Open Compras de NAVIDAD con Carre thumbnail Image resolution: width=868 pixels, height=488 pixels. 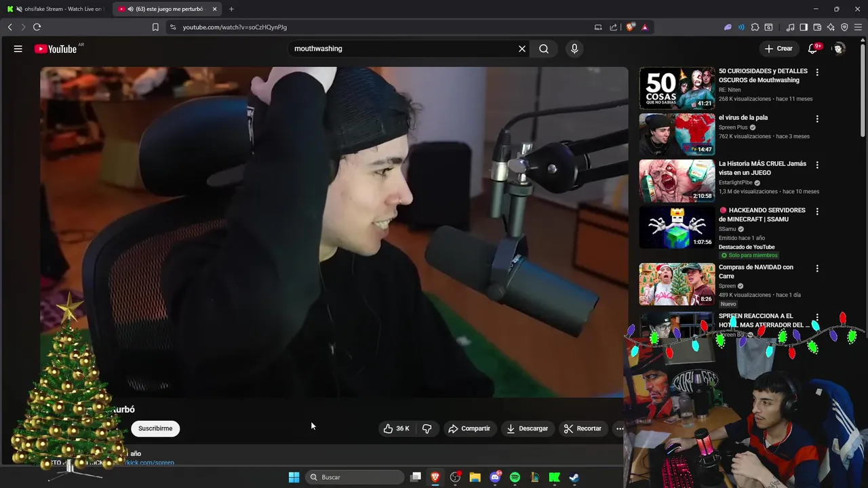click(677, 284)
